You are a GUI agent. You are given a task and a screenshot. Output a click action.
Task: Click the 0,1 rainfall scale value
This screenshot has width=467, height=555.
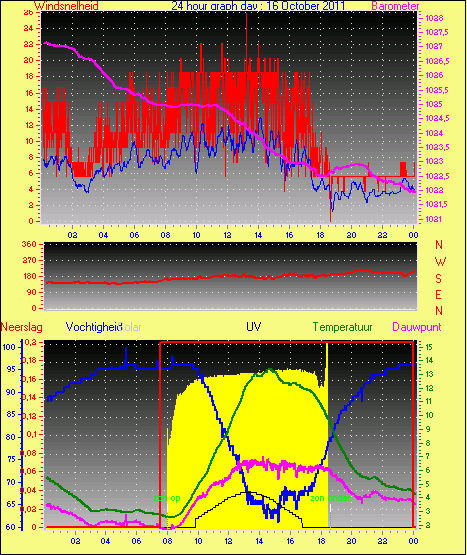coord(32,434)
